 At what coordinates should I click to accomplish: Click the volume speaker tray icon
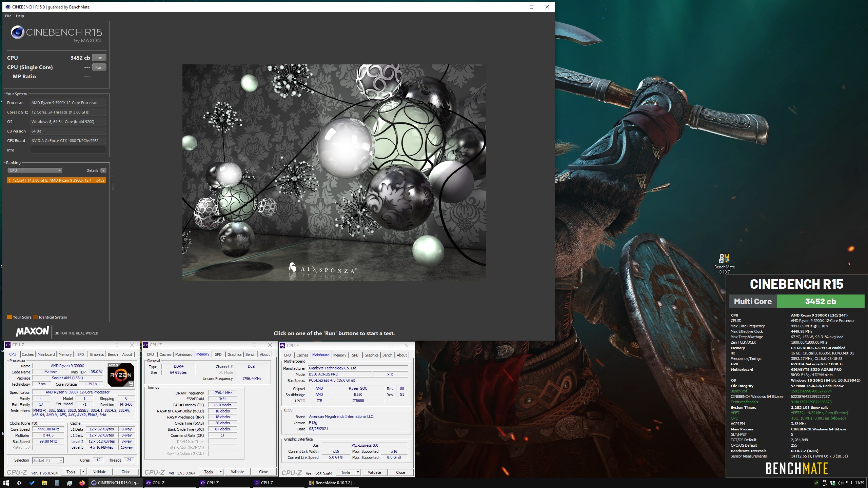(x=841, y=483)
